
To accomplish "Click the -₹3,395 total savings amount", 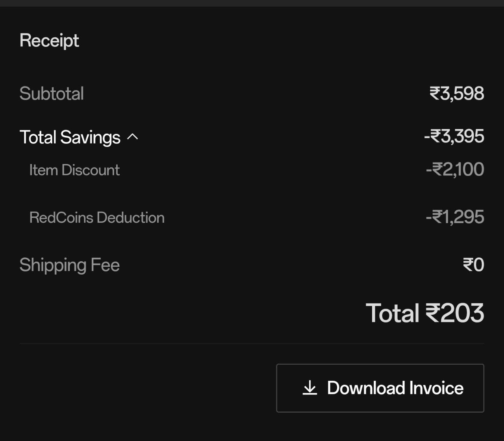I will coord(454,137).
